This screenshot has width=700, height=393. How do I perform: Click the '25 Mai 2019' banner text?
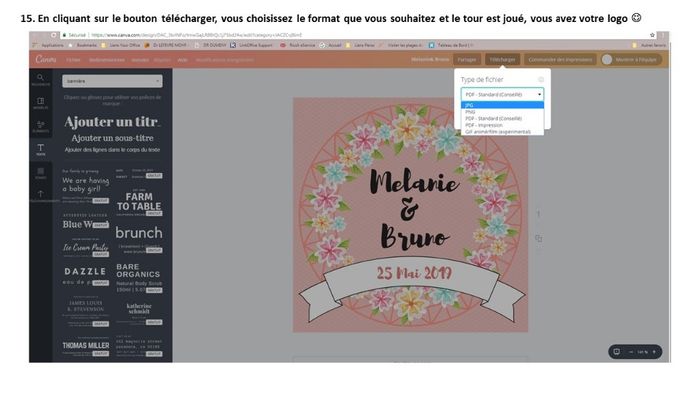tap(414, 273)
